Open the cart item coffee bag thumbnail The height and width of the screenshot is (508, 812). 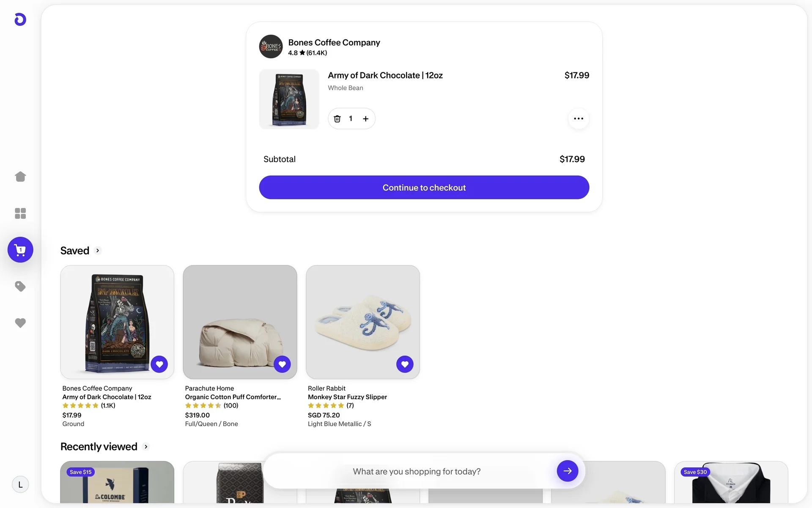pyautogui.click(x=289, y=99)
